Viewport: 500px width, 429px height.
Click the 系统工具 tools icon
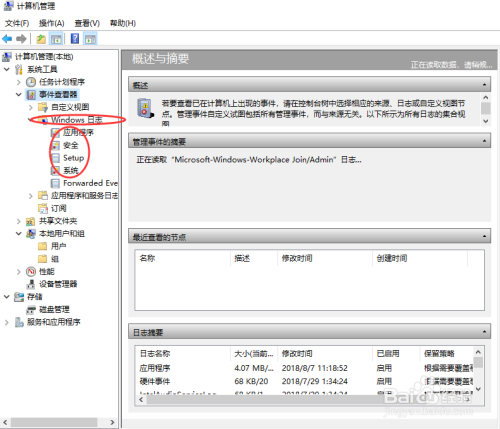coord(19,69)
